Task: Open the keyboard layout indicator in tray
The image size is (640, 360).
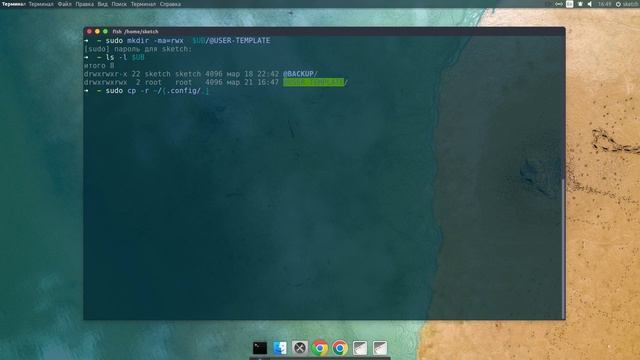Action: [569, 4]
